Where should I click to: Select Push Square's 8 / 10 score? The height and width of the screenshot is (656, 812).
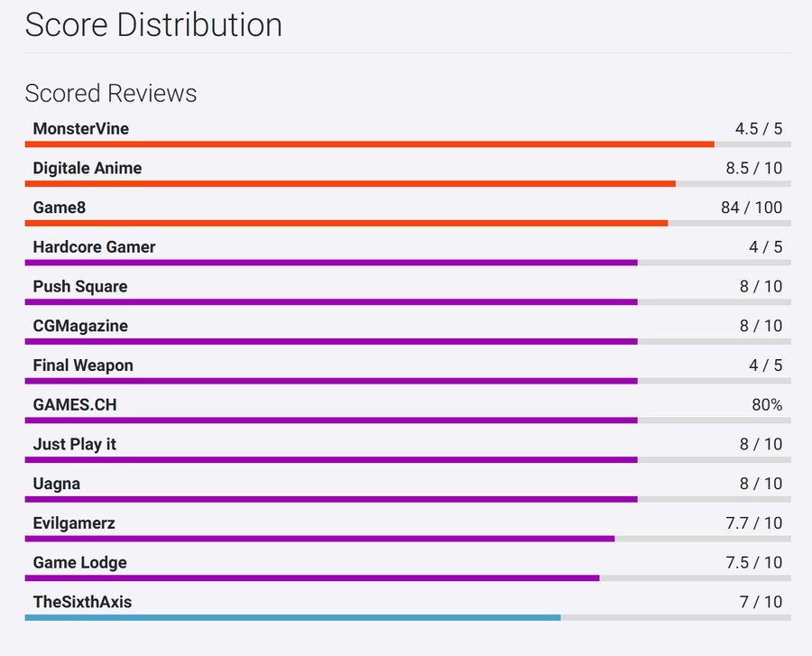[x=761, y=286]
